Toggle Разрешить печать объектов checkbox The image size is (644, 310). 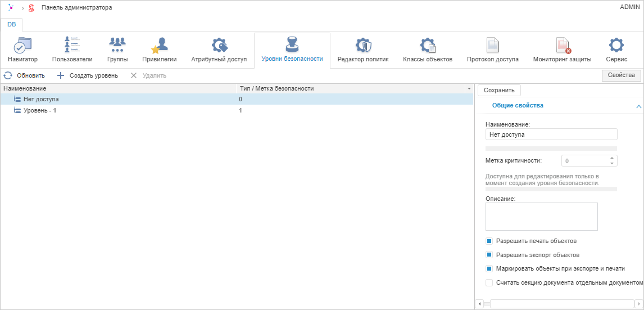489,241
